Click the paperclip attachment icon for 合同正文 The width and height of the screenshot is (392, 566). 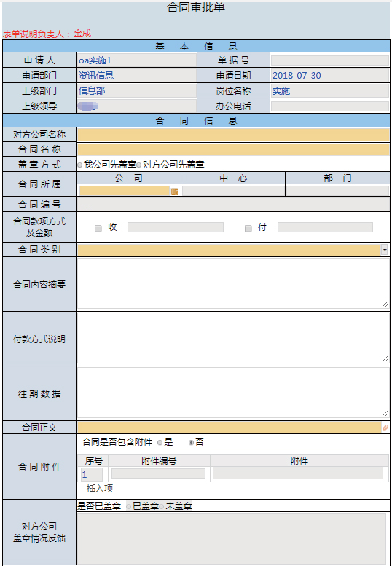coord(385,428)
